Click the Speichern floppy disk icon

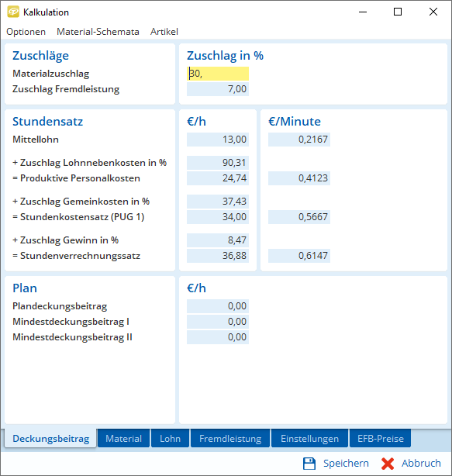[x=309, y=464]
